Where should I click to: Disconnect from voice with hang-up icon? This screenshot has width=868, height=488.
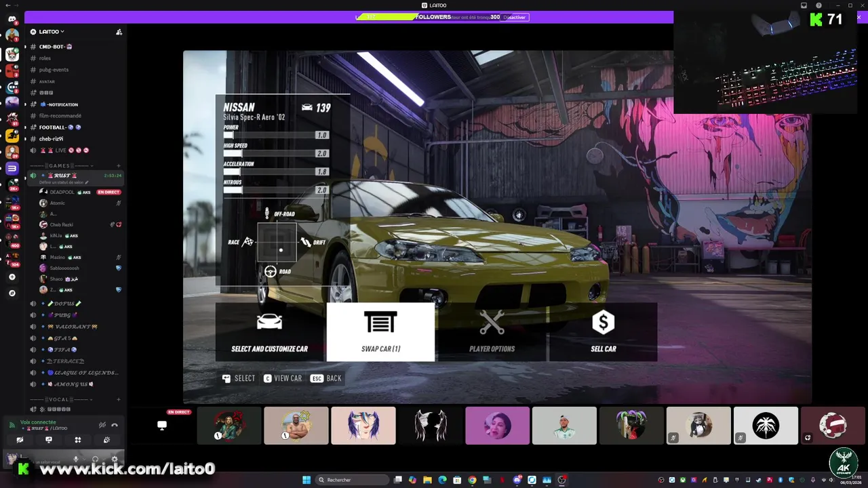tap(115, 425)
